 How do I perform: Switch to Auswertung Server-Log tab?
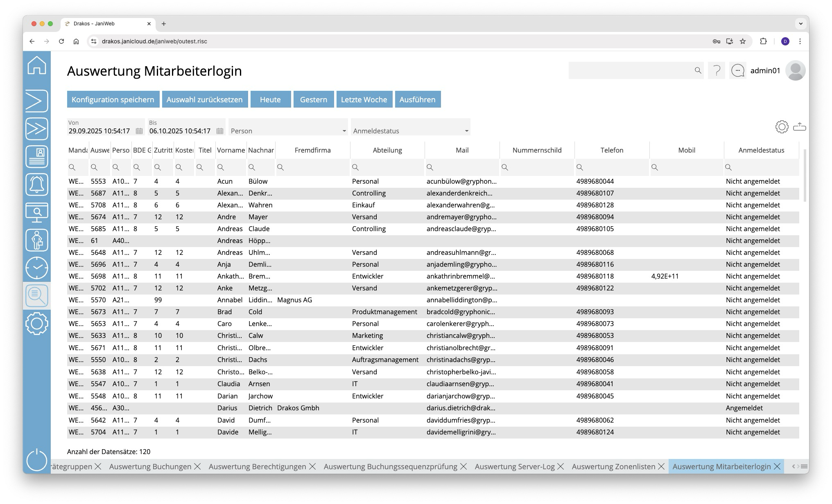[514, 466]
